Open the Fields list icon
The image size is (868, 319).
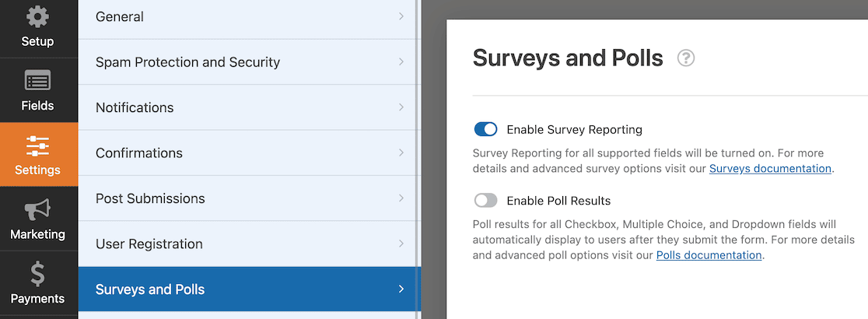pos(37,81)
